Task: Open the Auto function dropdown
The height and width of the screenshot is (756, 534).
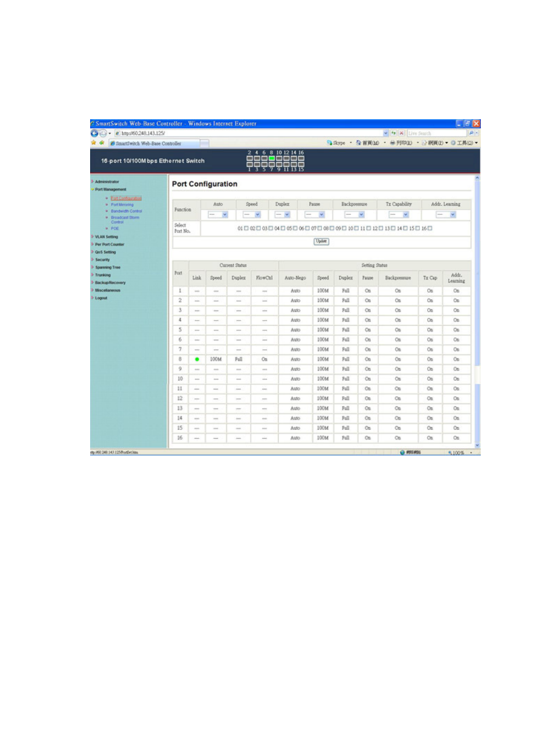Action: 218,215
